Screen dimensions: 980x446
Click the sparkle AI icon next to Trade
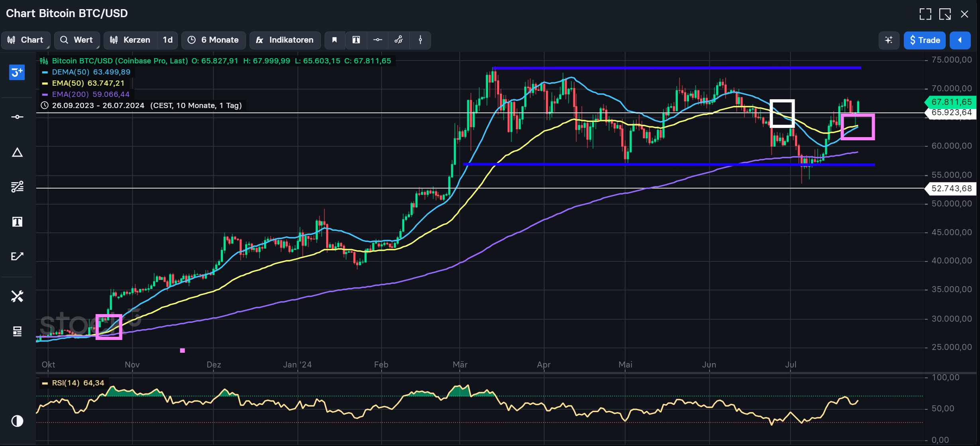(x=889, y=40)
